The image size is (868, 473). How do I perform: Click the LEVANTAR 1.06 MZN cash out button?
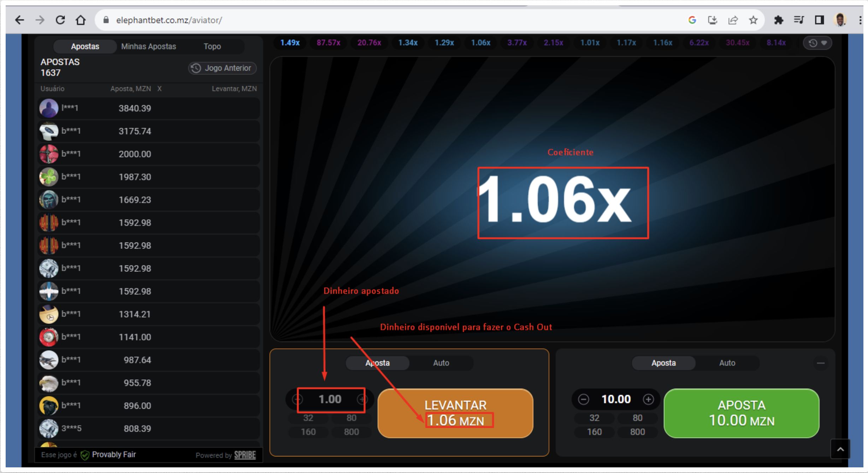coord(455,413)
